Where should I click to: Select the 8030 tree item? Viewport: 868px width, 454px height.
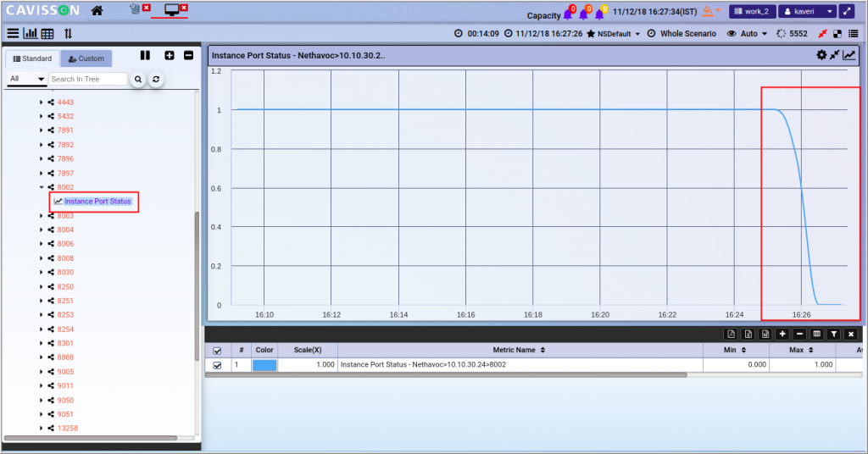click(65, 272)
